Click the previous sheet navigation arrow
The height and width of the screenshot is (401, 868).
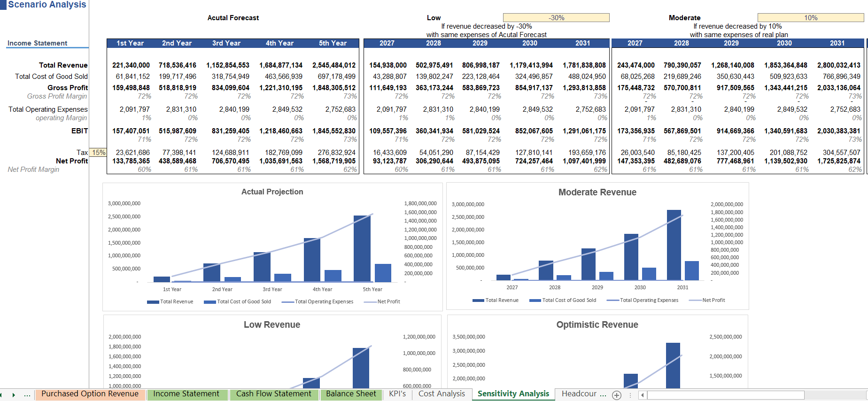[2, 395]
